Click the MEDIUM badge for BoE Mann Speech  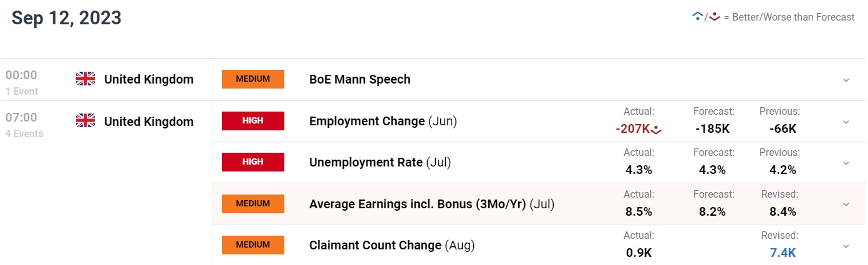coord(253,79)
